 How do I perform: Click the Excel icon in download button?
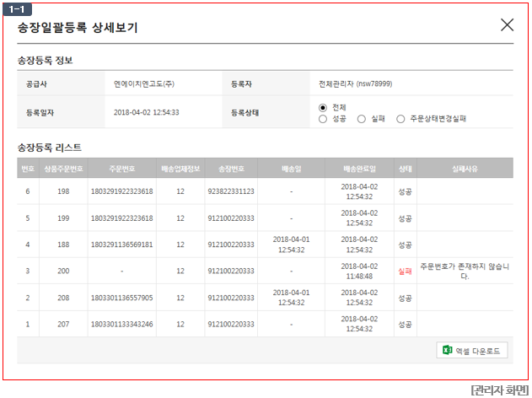click(x=447, y=350)
